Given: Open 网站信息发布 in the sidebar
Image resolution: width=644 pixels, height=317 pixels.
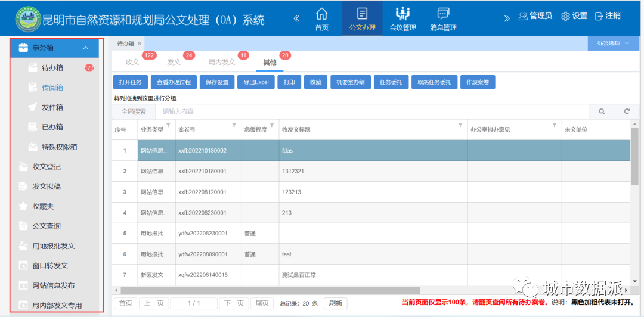Looking at the screenshot, I should tap(54, 285).
